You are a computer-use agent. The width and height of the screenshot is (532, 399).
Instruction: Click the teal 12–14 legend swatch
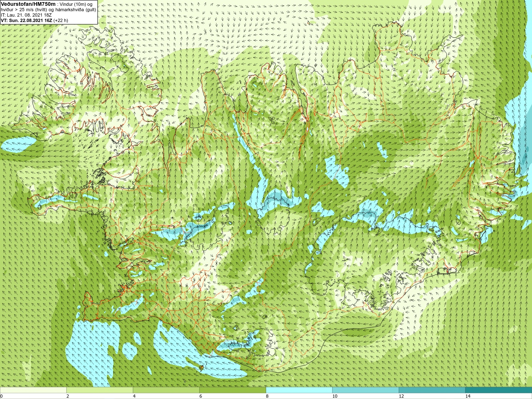[432, 390]
